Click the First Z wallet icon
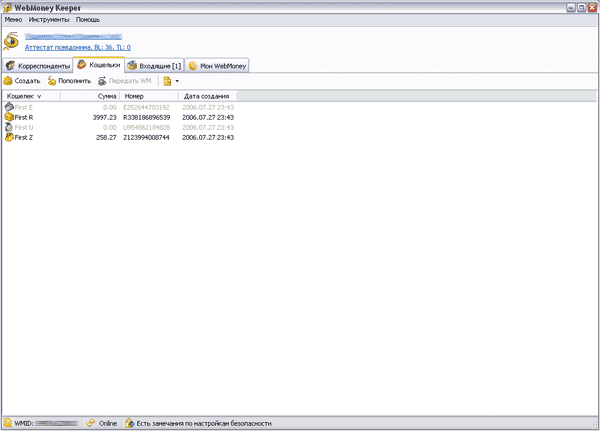Viewport: 600px width, 431px height. (x=9, y=137)
